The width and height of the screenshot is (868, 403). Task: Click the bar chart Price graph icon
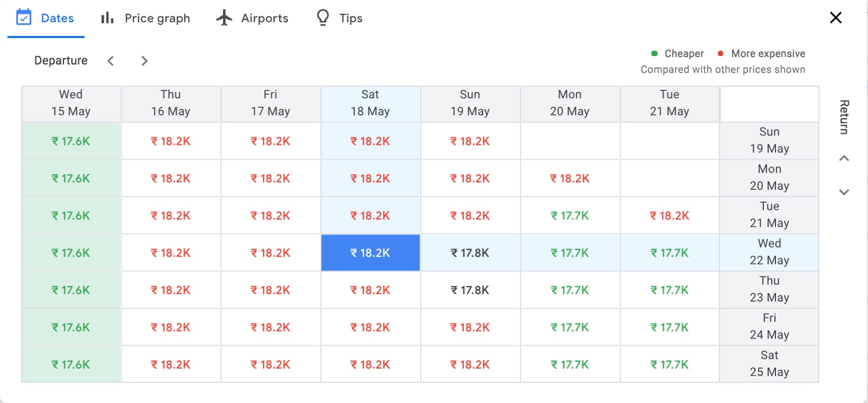pos(107,18)
